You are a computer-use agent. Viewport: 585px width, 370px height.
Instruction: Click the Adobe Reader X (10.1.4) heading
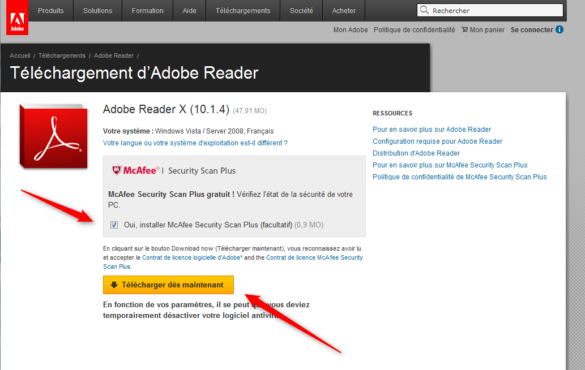click(x=166, y=109)
